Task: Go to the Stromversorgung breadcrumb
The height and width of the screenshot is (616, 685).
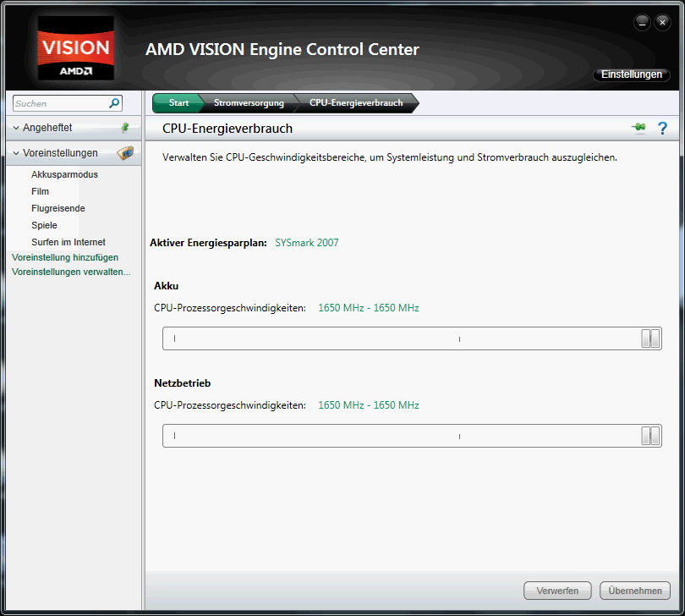Action: (249, 102)
